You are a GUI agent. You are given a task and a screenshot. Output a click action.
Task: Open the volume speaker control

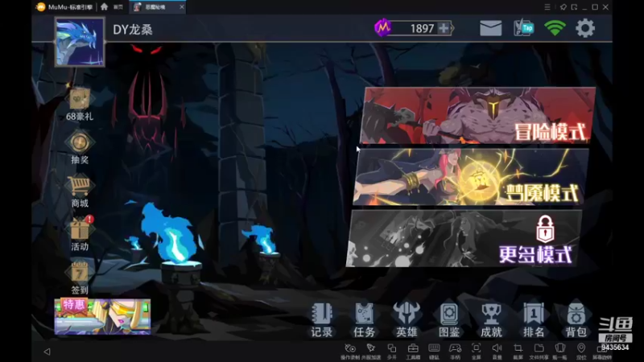(497, 352)
